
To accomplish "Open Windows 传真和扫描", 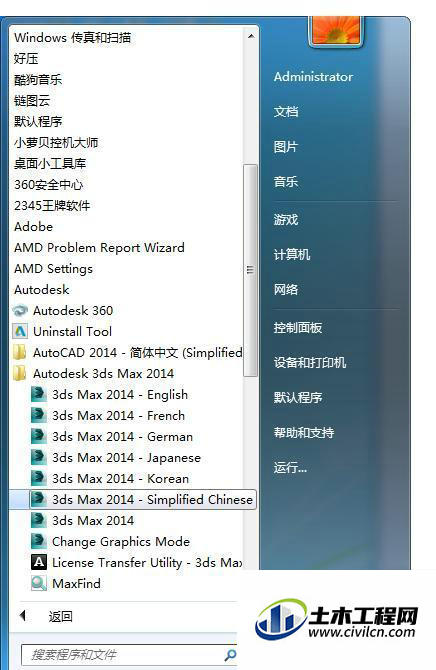I will 72,38.
